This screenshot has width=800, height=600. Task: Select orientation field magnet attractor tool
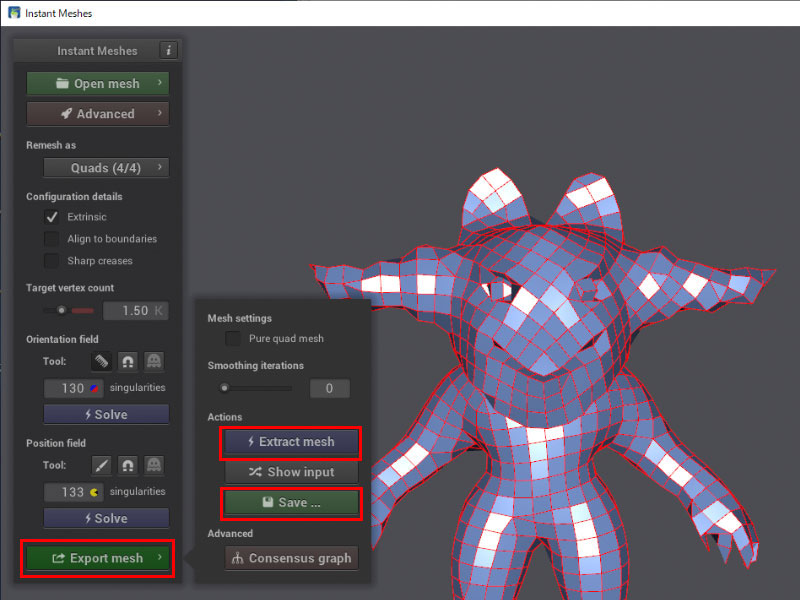(x=128, y=362)
